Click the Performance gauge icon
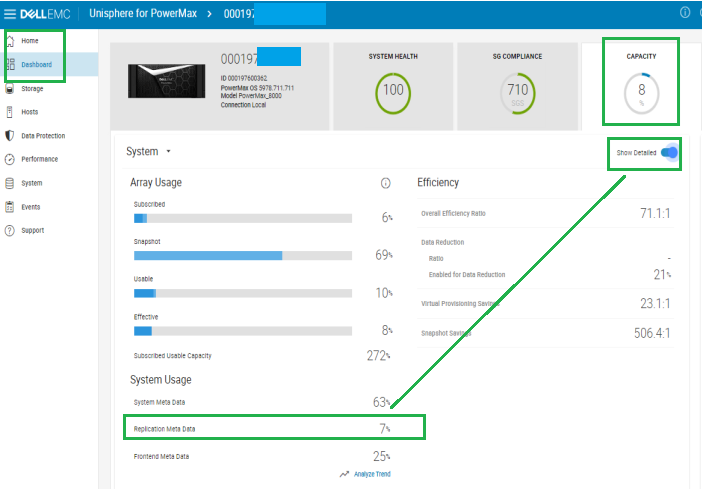This screenshot has height=489, width=702. point(10,159)
